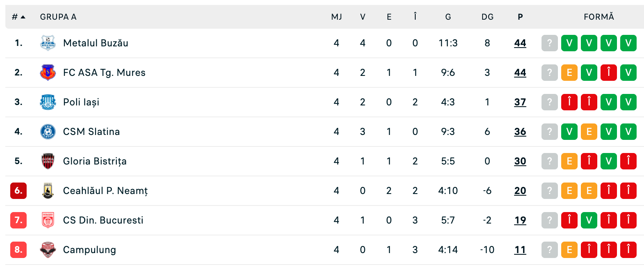Sort standings by the P points header
This screenshot has width=644, height=274.
[x=520, y=17]
